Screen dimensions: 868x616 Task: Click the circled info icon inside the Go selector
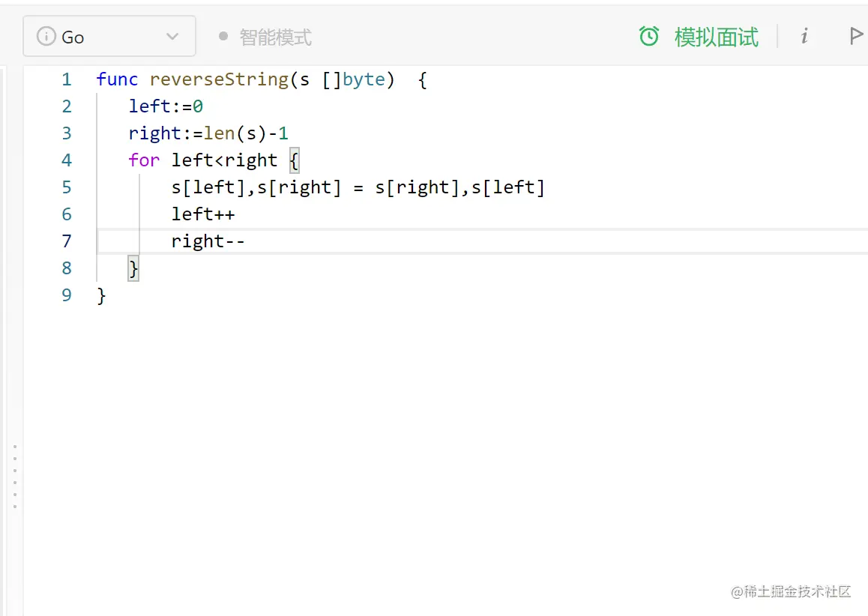46,35
